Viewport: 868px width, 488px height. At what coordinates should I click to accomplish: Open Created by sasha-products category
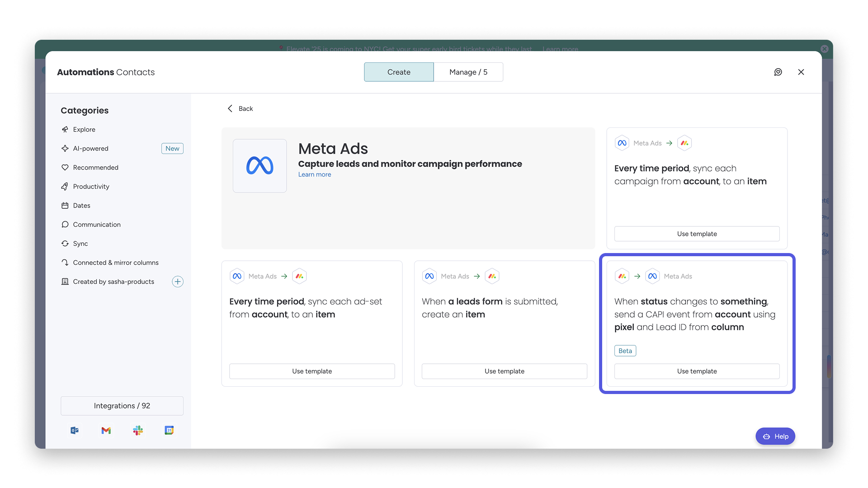(113, 282)
